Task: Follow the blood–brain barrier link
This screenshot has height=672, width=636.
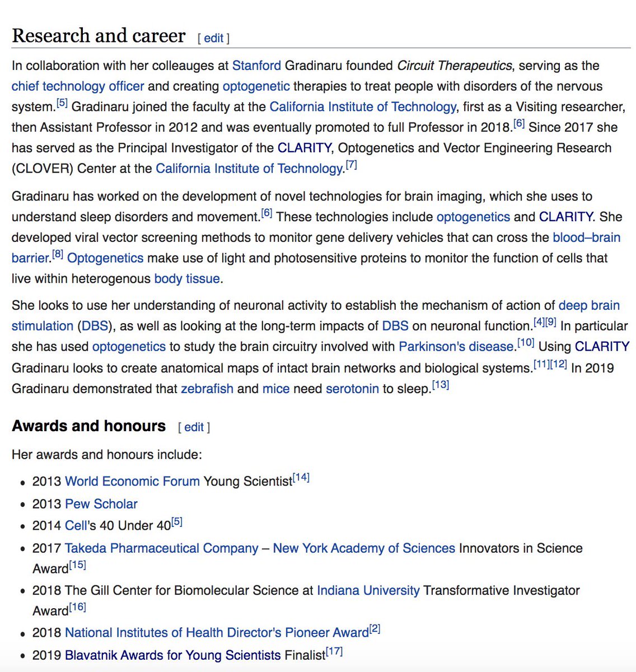Action: click(586, 237)
